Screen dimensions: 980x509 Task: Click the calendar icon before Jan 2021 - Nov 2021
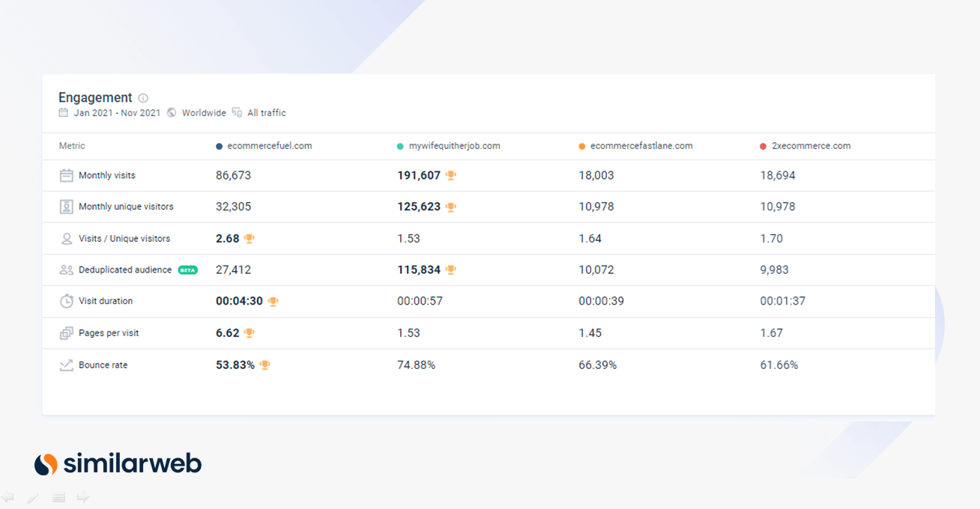64,113
